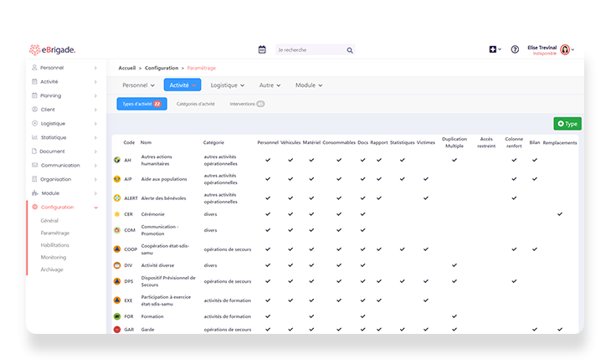Open Habilitations under Configuration
611x364 pixels.
pyautogui.click(x=55, y=245)
